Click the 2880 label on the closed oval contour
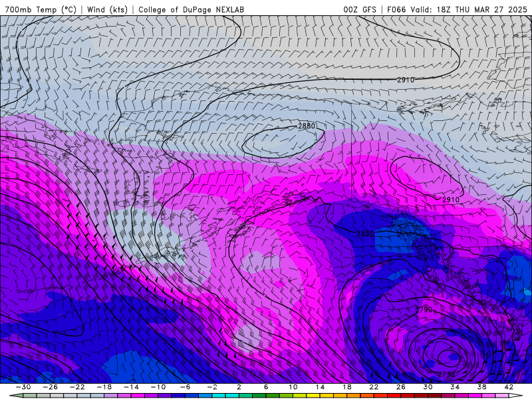 point(307,126)
